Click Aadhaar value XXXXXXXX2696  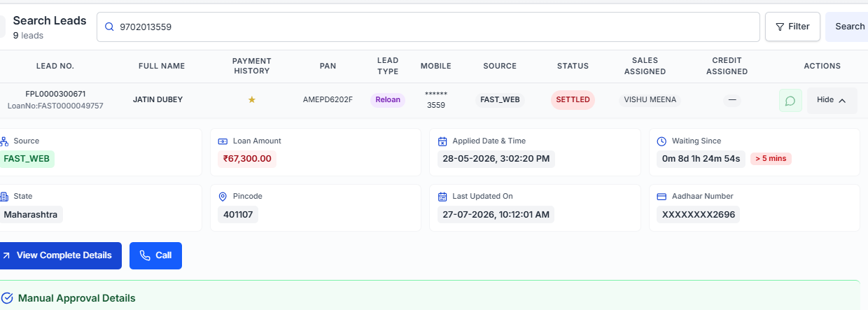[x=698, y=214]
